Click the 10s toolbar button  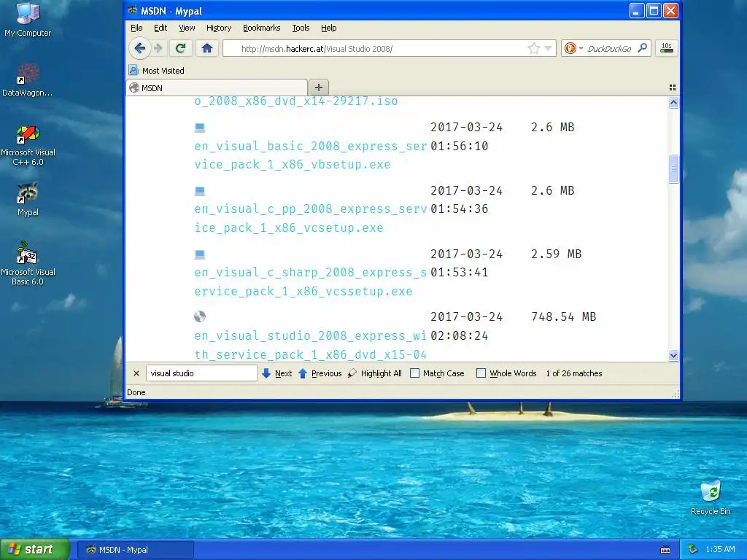coord(667,48)
